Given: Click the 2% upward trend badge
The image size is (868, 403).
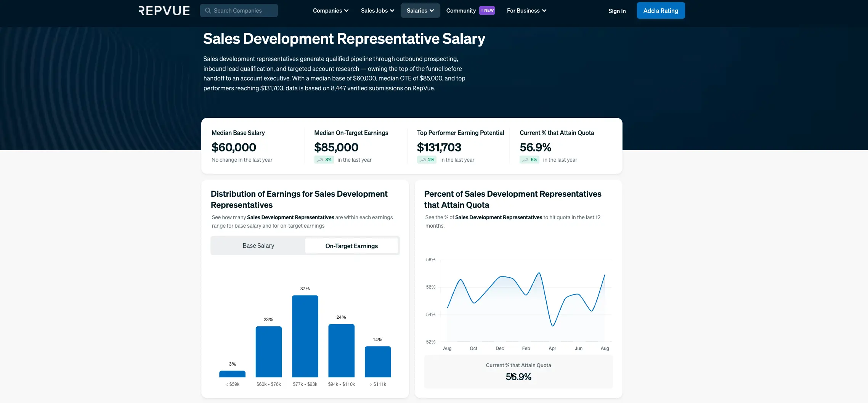Looking at the screenshot, I should 427,160.
